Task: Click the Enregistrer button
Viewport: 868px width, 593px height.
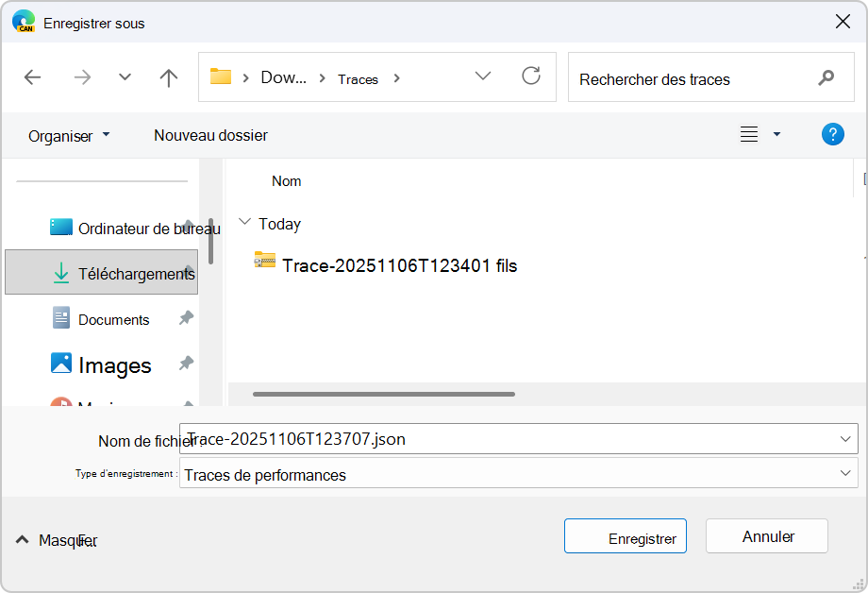Action: tap(625, 535)
